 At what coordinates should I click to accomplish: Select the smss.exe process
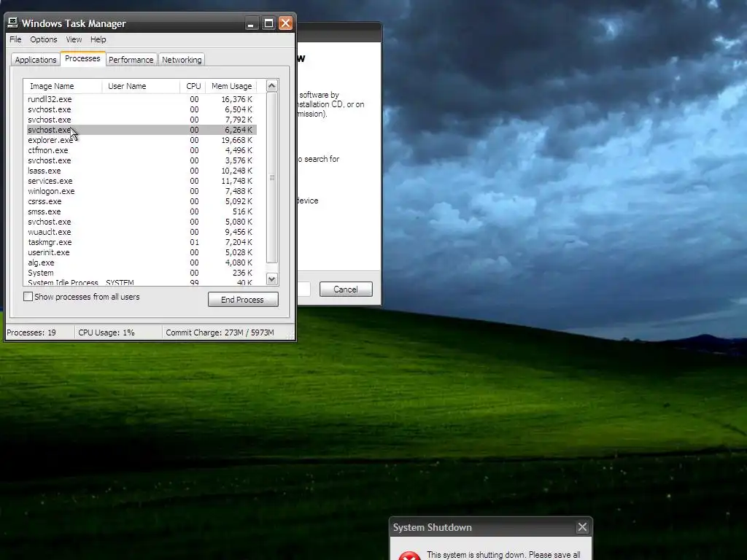pos(142,211)
